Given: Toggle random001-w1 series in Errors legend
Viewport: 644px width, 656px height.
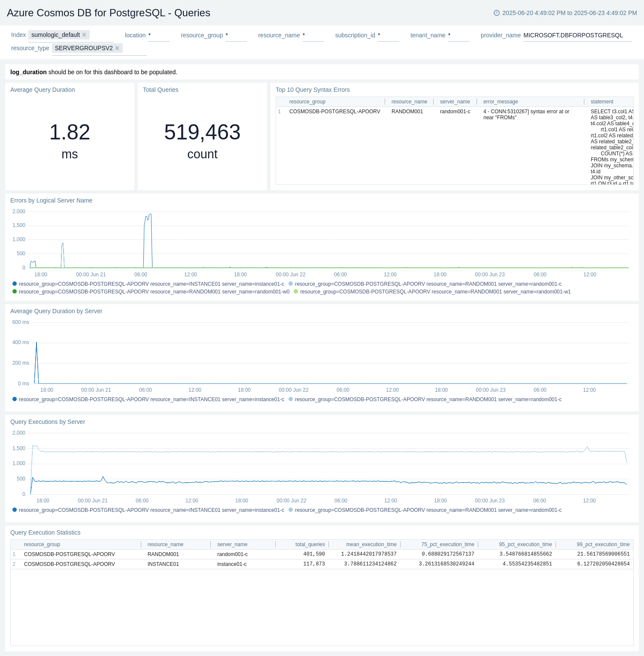Looking at the screenshot, I should pyautogui.click(x=432, y=292).
